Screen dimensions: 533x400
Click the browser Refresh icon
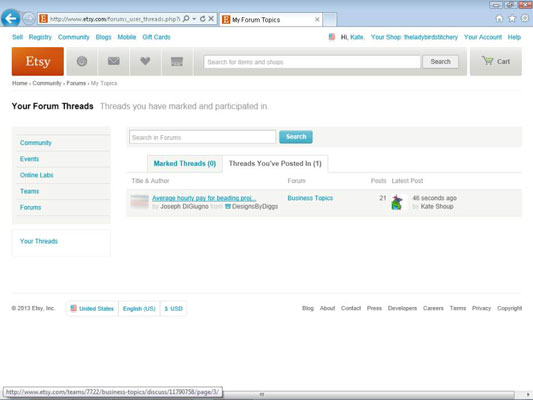point(203,19)
